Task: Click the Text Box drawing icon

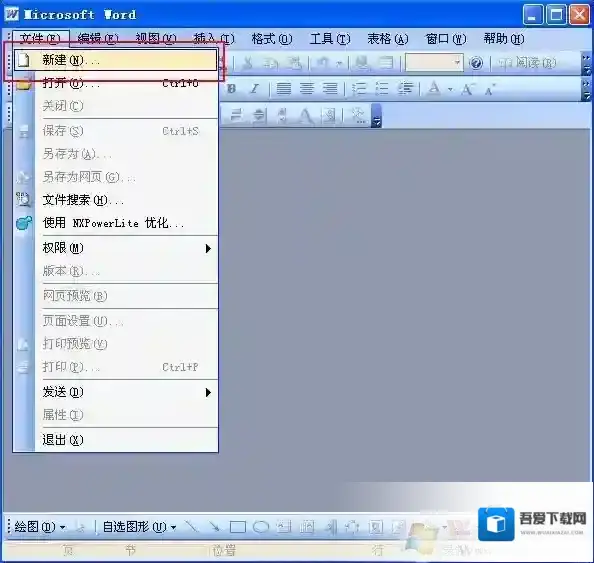Action: 284,527
